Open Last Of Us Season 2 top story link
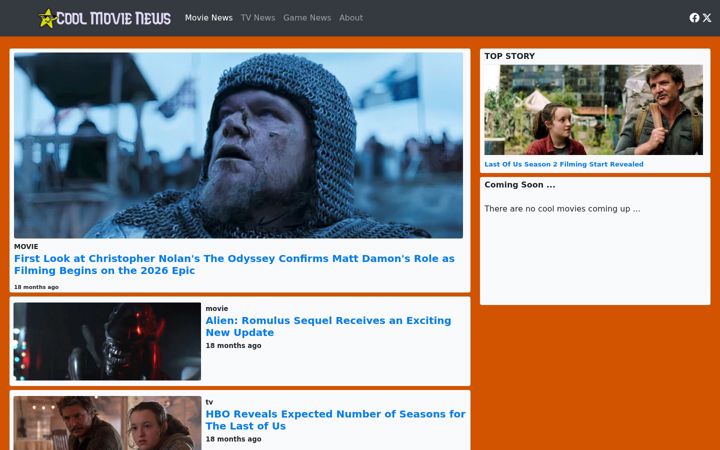Image resolution: width=720 pixels, height=450 pixels. 564,164
